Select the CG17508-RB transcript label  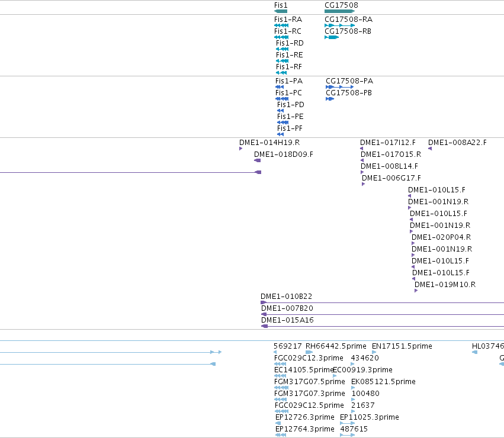point(348,31)
